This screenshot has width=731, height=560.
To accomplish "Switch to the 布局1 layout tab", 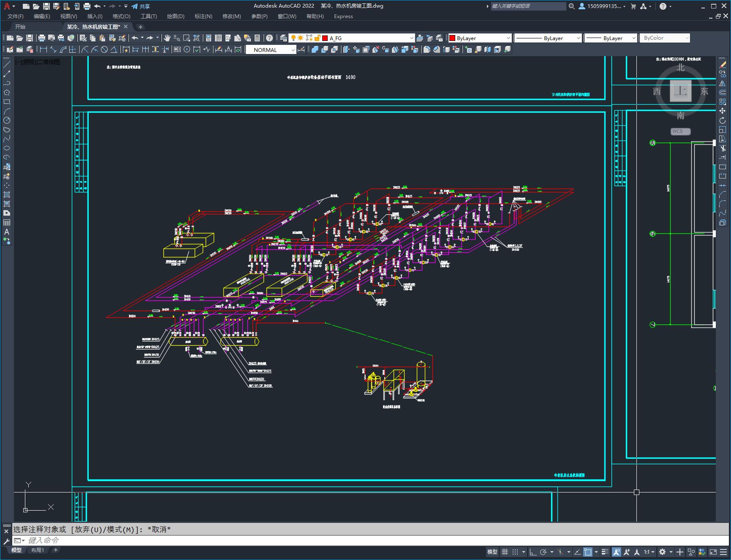I will [x=37, y=550].
